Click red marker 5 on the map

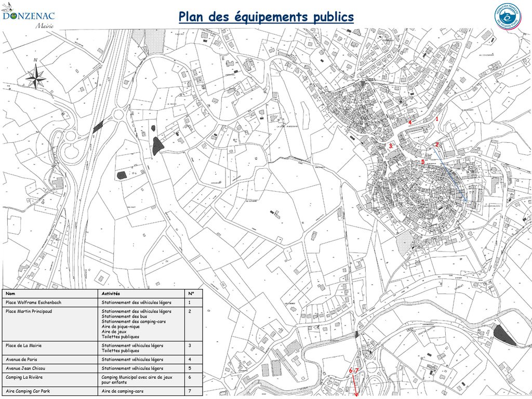point(423,162)
